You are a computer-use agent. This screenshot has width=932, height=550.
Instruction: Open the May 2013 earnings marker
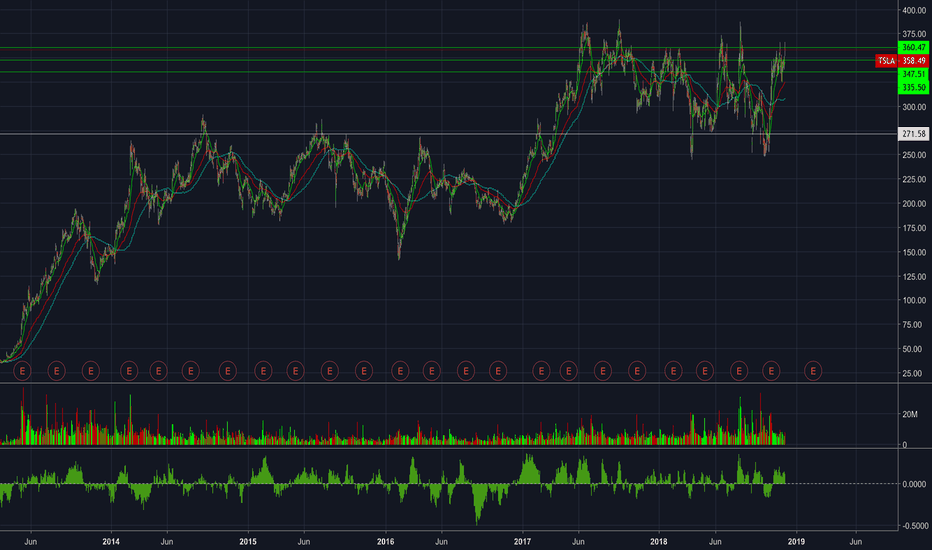(x=22, y=372)
